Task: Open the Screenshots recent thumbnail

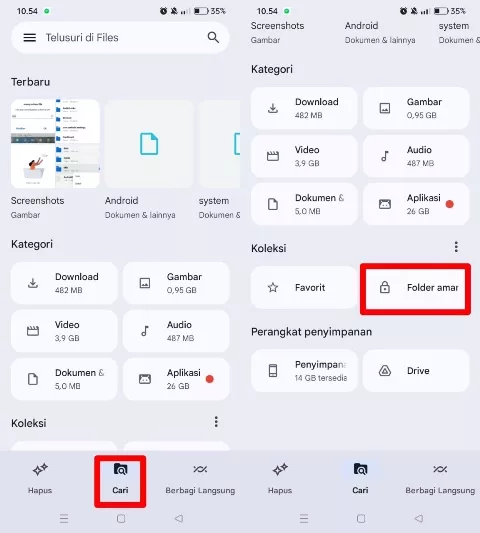Action: [x=55, y=144]
